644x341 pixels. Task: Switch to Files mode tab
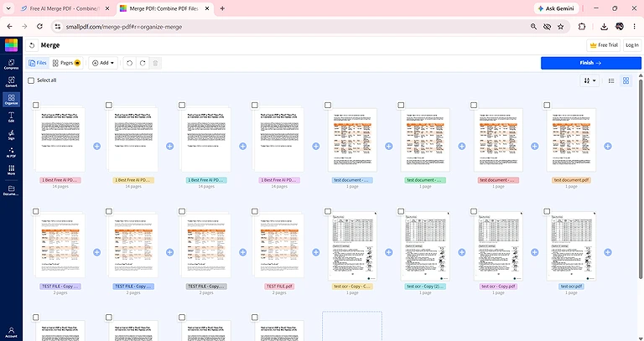pyautogui.click(x=38, y=63)
